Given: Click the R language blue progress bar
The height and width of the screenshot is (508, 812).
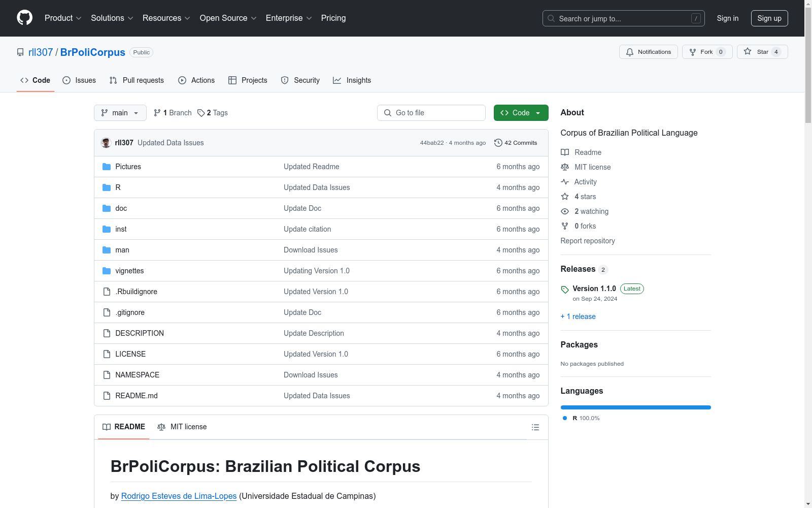Looking at the screenshot, I should (x=636, y=407).
